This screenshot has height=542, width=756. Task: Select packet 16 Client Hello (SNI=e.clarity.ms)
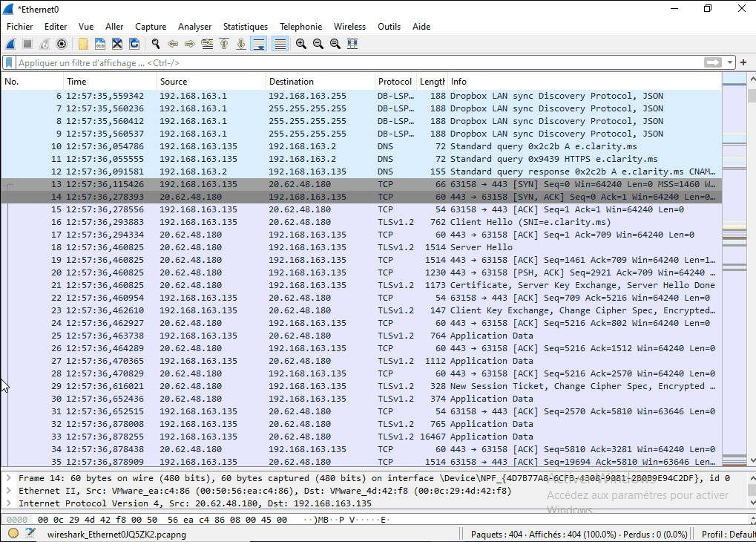[361, 222]
